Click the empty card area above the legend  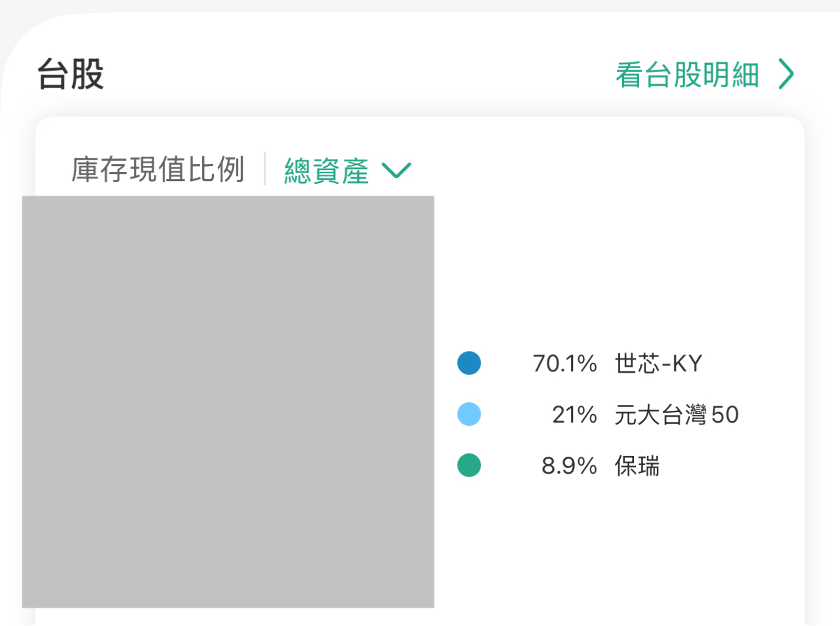[617, 262]
